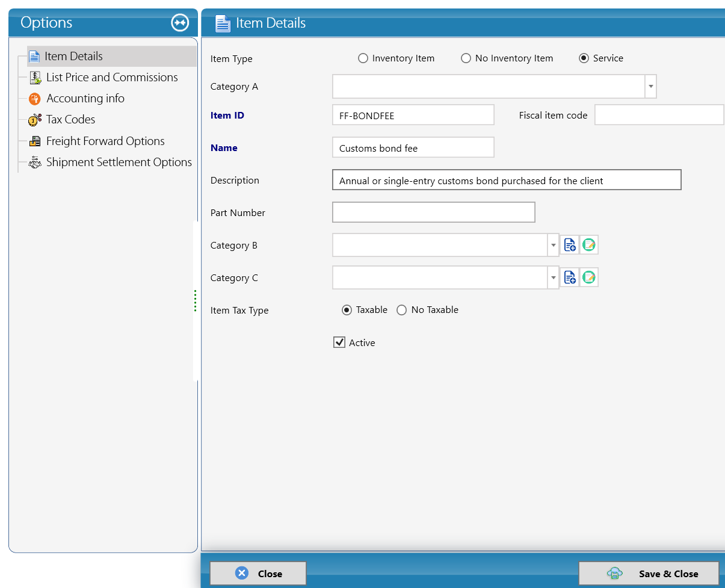This screenshot has height=588, width=725.
Task: Collapse Options panel with the round arrows icon
Action: (x=180, y=23)
